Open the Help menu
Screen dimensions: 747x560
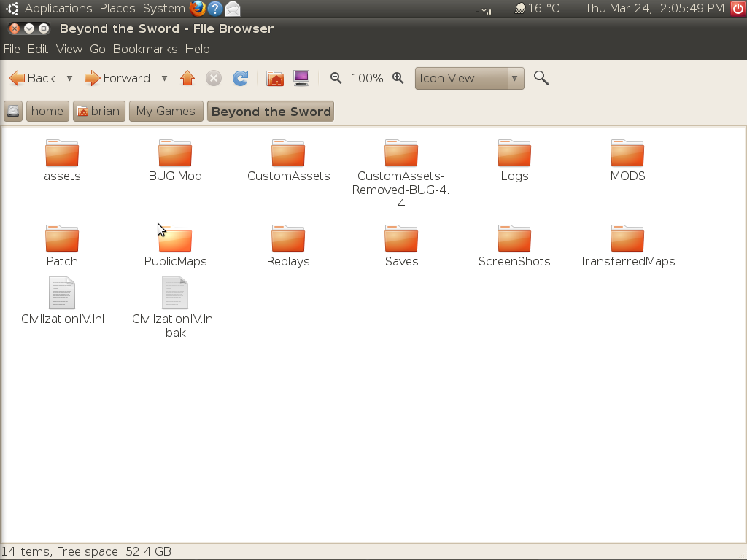pyautogui.click(x=197, y=49)
